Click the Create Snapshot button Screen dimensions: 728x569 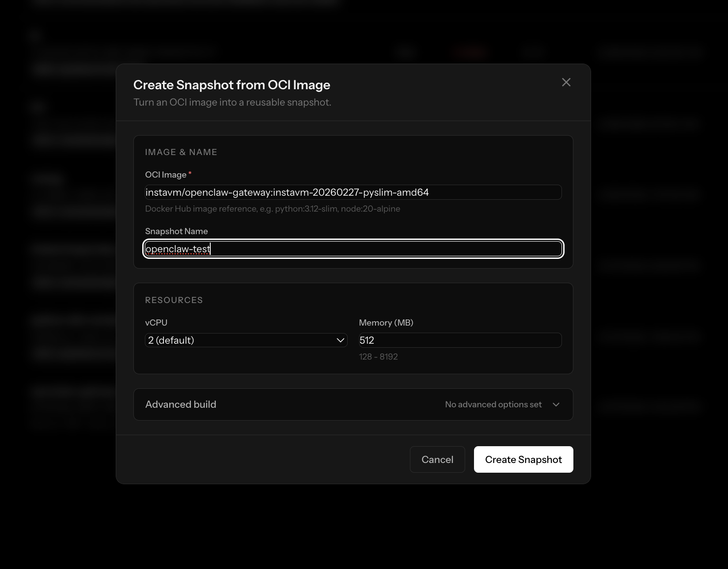[523, 459]
